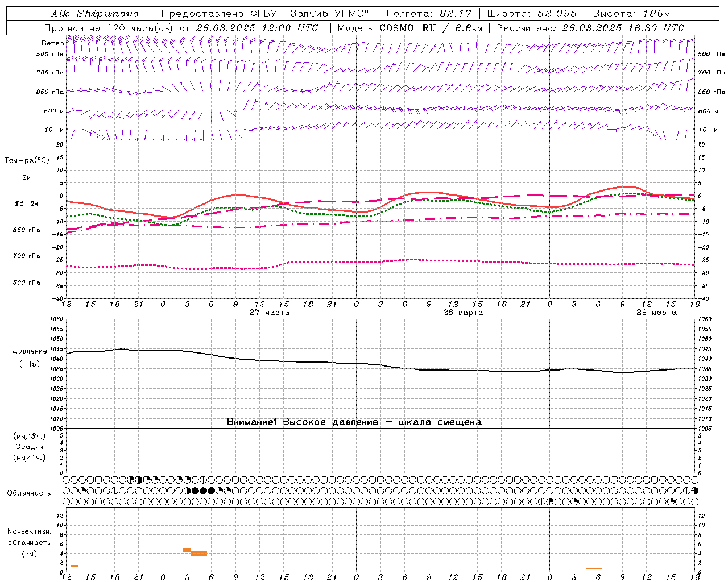Screen dimensions: 728x582
Task: Click the Широта: 52.095 value
Action: (532, 14)
